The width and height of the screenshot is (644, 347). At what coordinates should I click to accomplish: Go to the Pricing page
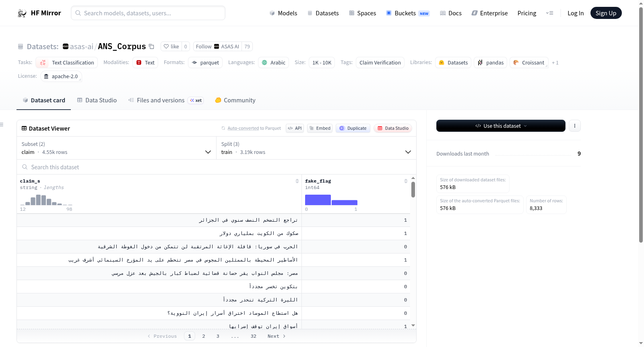pyautogui.click(x=527, y=13)
